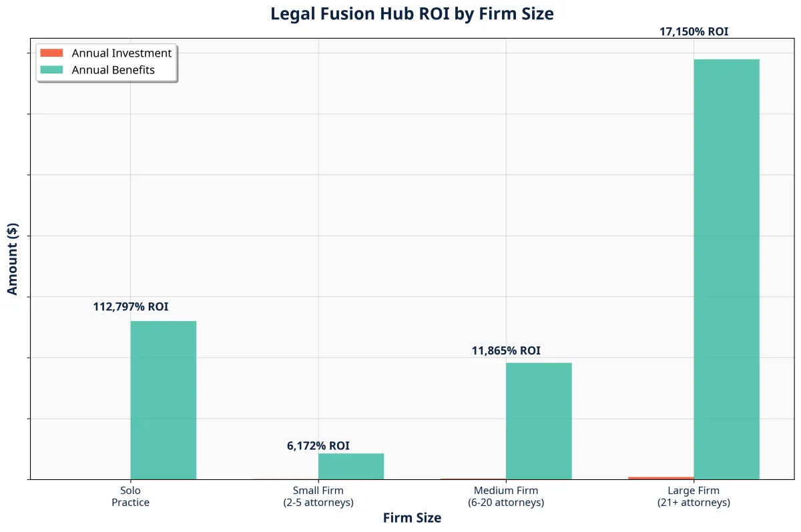Click the Solo Practice axis label
The height and width of the screenshot is (532, 801).
[x=131, y=497]
